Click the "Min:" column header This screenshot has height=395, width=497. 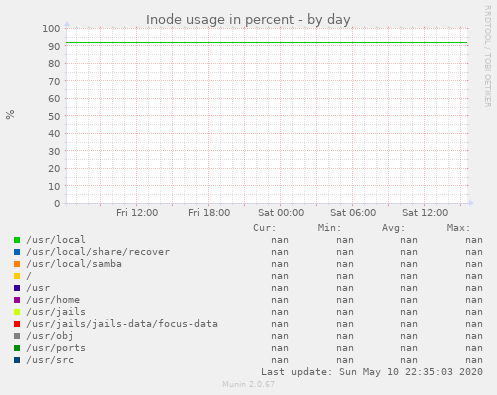329,228
